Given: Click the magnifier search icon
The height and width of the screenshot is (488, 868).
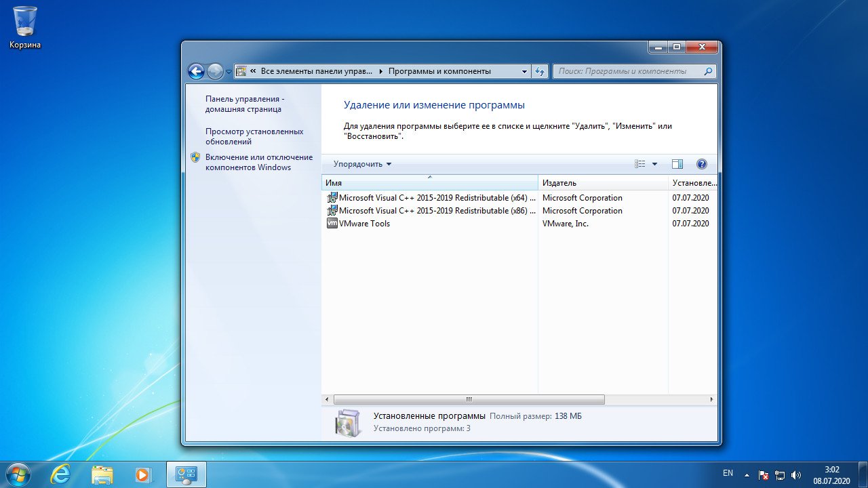Looking at the screenshot, I should [709, 71].
